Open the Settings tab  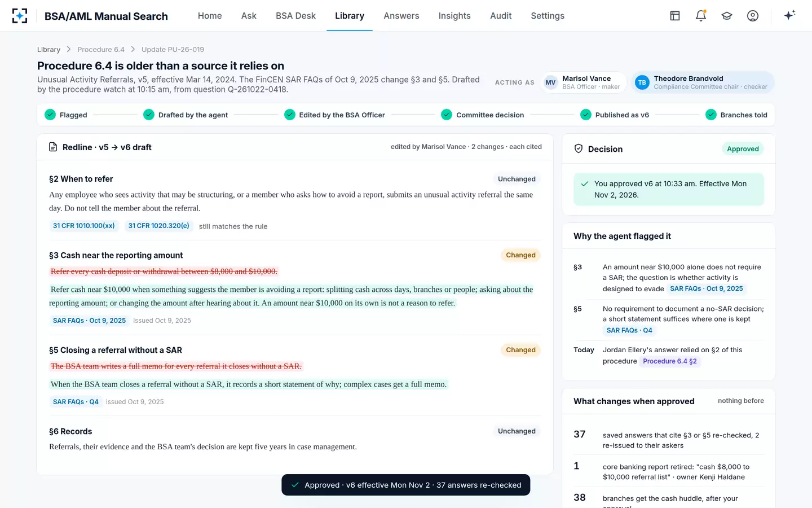pyautogui.click(x=548, y=16)
